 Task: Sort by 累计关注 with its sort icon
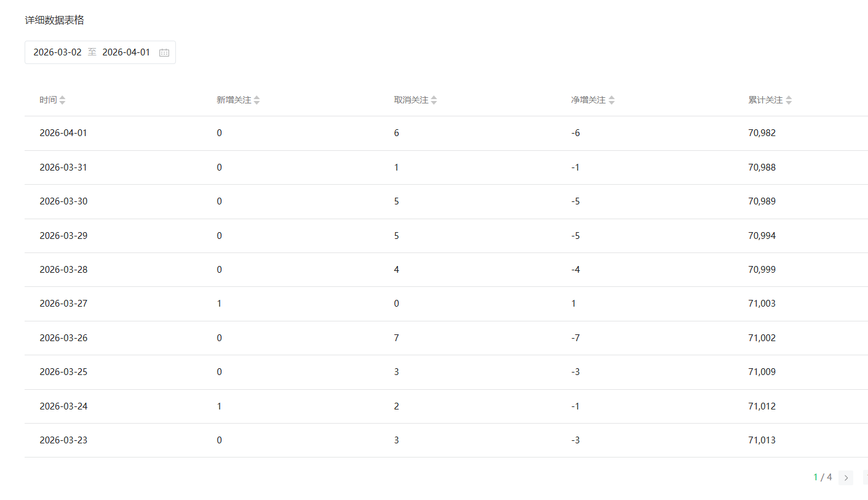[x=789, y=100]
